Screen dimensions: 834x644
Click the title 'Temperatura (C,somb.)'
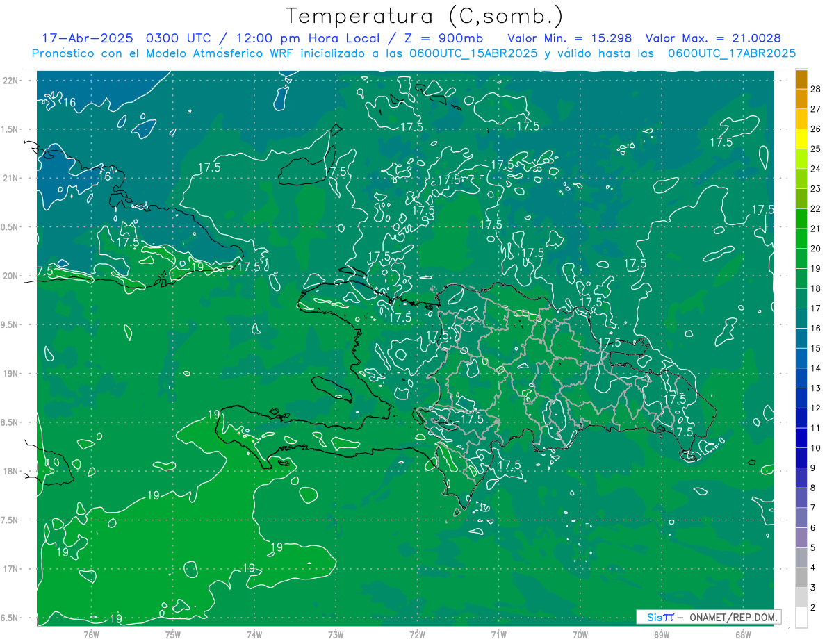[424, 17]
